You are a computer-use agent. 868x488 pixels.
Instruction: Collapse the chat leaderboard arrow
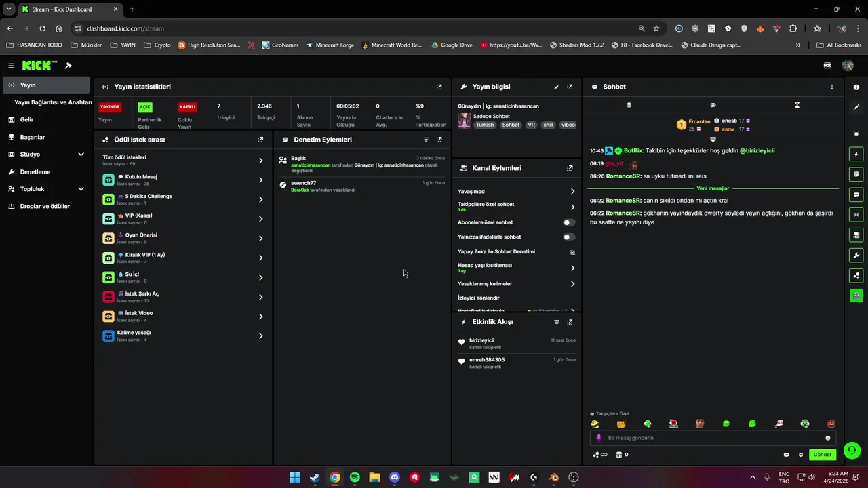pos(713,140)
